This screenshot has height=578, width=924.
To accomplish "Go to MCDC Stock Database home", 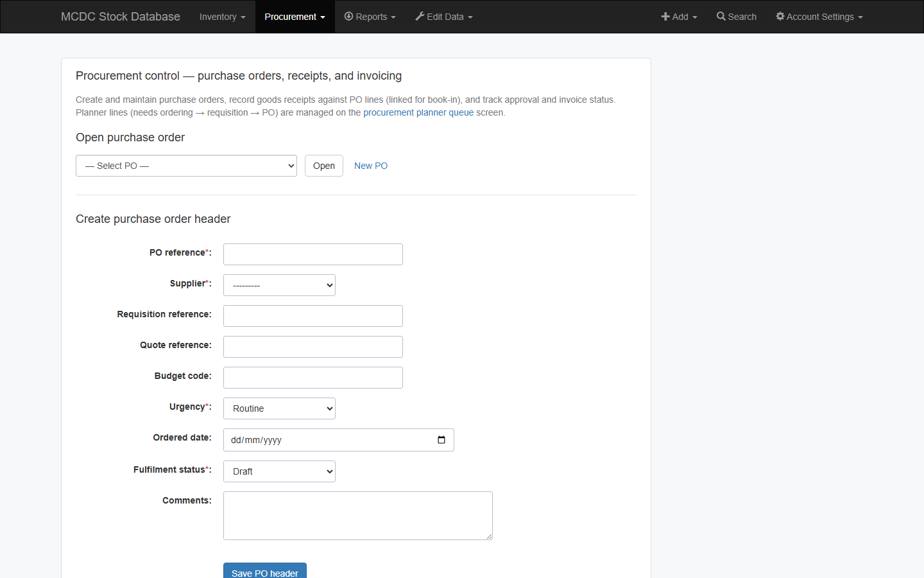I will tap(121, 17).
